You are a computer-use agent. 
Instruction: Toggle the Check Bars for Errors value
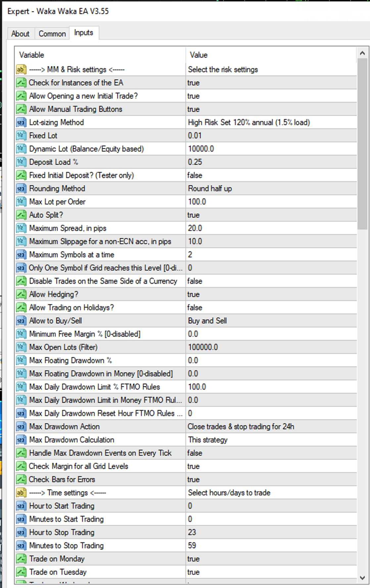271,480
